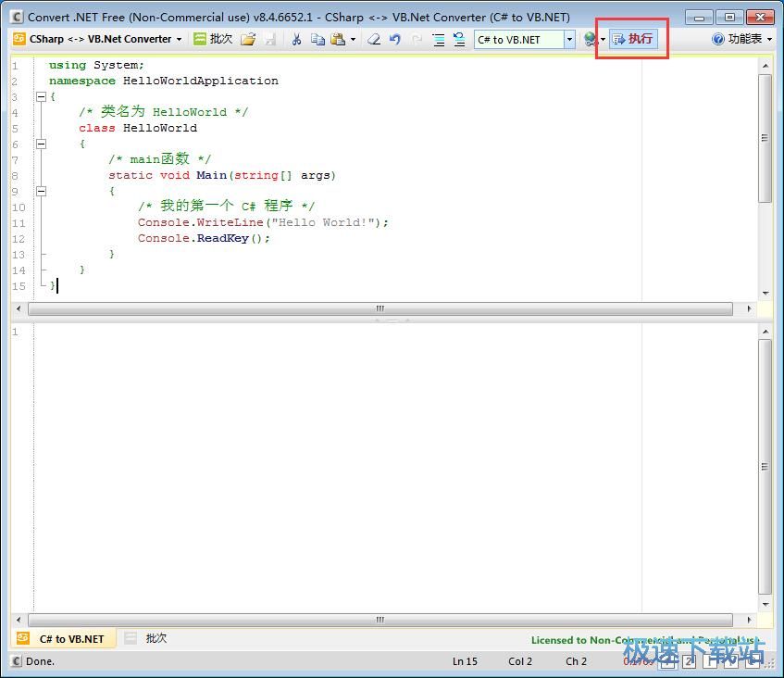784x678 pixels.
Task: Click the cut scissors icon
Action: [x=296, y=39]
